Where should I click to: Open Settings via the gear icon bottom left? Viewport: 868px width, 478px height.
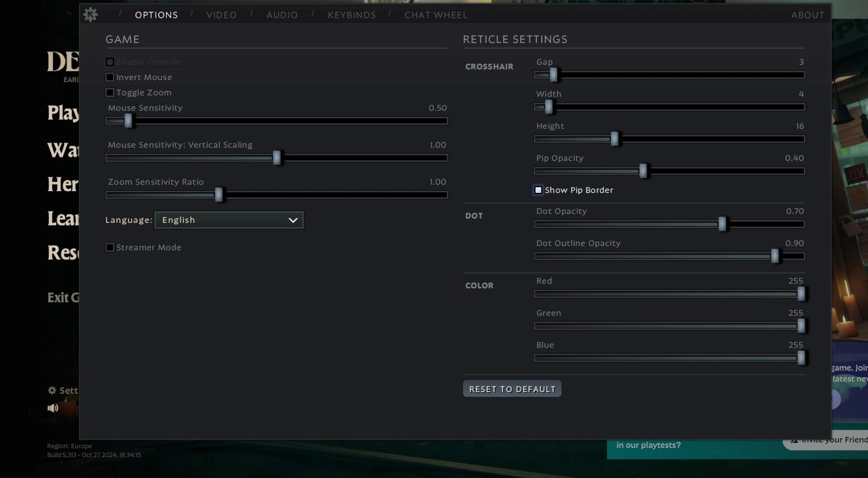[x=51, y=390]
